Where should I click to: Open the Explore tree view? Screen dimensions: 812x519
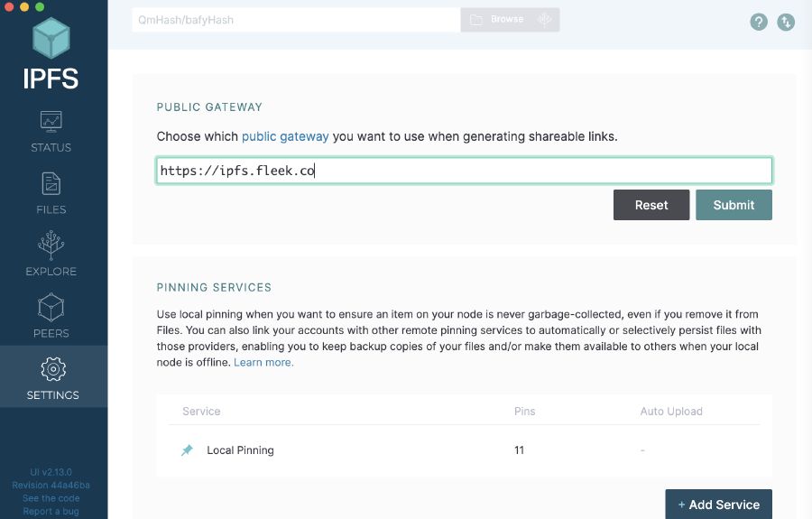51,255
